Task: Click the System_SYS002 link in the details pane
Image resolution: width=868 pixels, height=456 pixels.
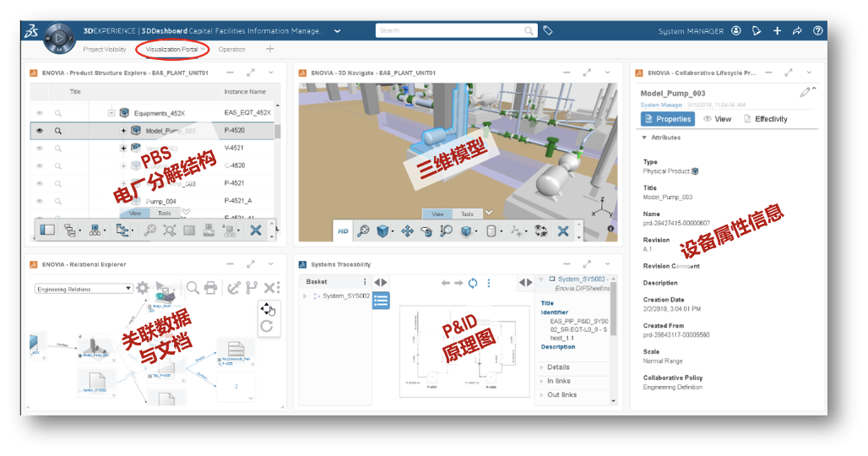Action: click(583, 279)
